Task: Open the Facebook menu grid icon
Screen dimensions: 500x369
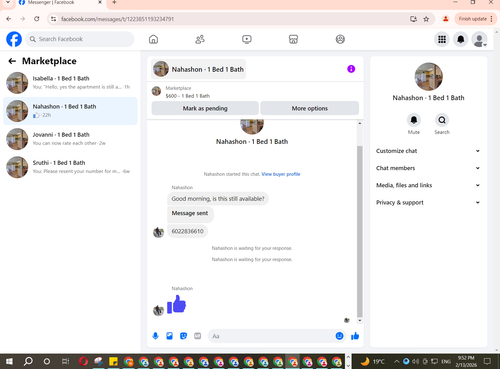Action: [442, 39]
